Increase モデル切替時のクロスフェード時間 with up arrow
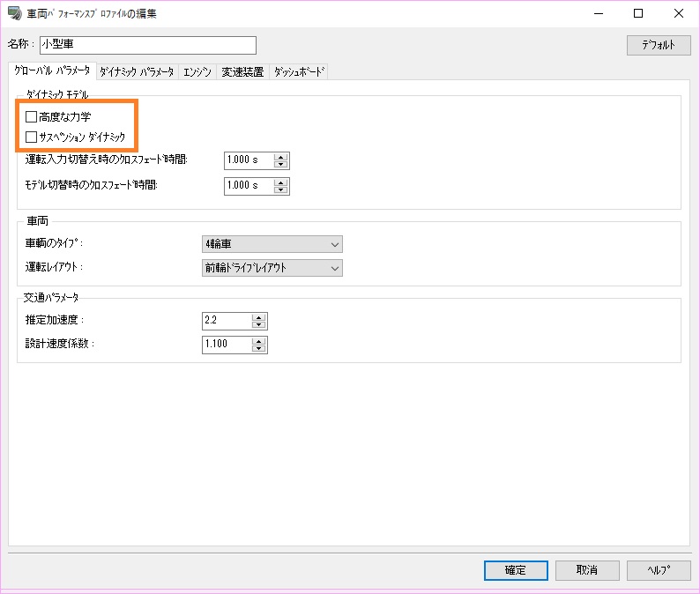This screenshot has height=594, width=700. [x=281, y=182]
